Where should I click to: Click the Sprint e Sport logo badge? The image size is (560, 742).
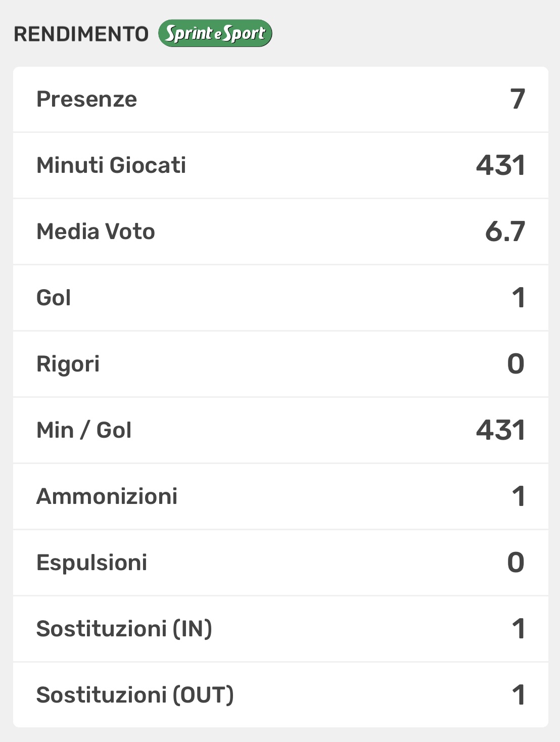(215, 33)
